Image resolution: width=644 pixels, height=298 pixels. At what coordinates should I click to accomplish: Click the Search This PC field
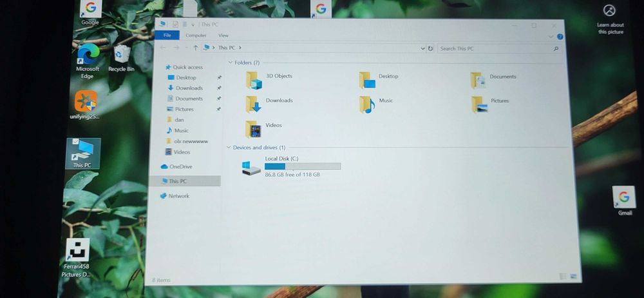tap(500, 48)
